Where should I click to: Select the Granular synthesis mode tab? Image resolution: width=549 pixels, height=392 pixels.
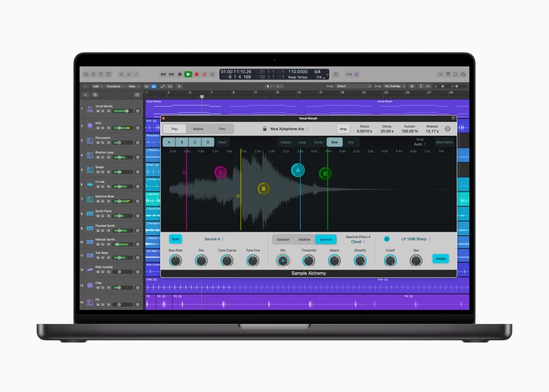tap(283, 240)
